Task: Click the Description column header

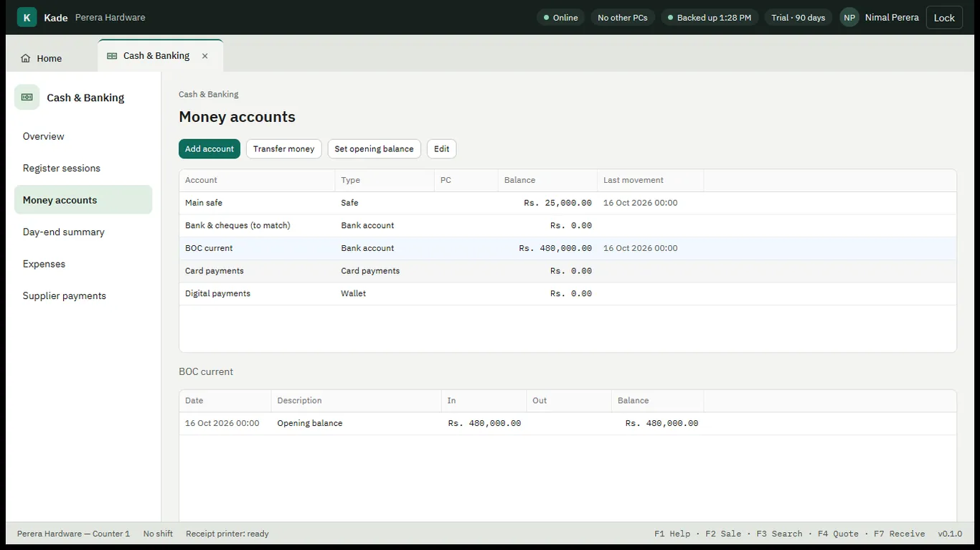Action: 356,401
